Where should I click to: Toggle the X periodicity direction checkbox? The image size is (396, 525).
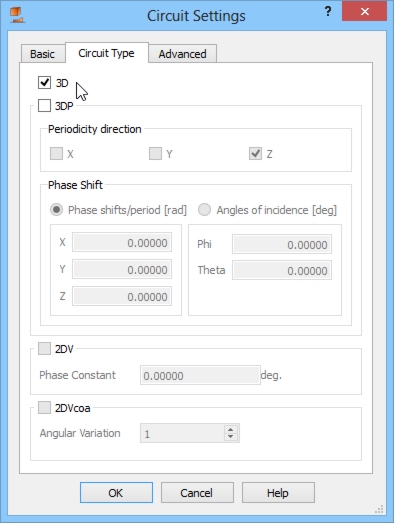(x=56, y=154)
